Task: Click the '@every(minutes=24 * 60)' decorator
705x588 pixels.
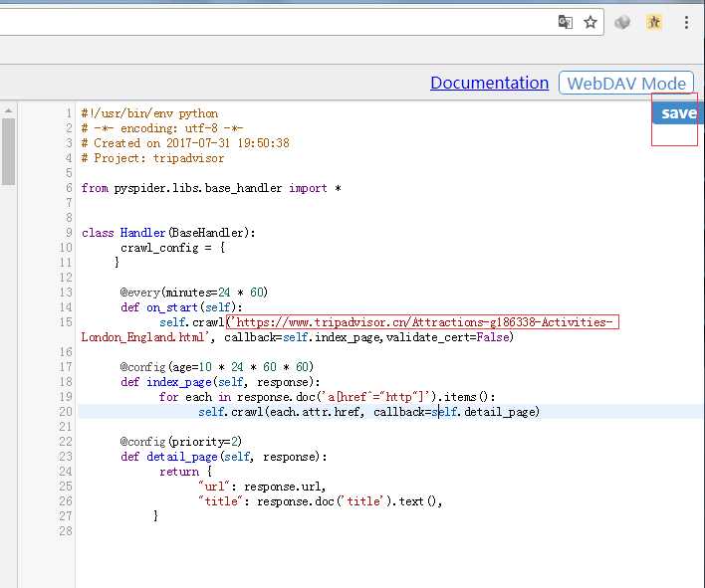Action: [194, 293]
